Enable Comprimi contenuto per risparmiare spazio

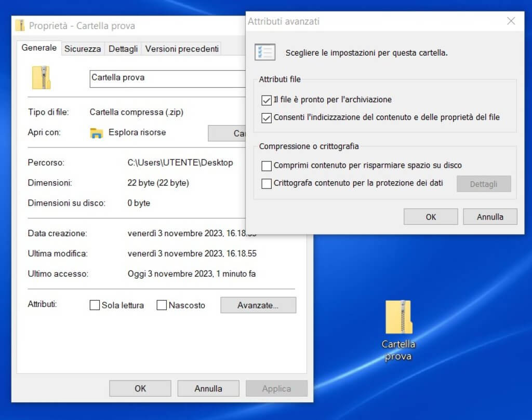267,166
